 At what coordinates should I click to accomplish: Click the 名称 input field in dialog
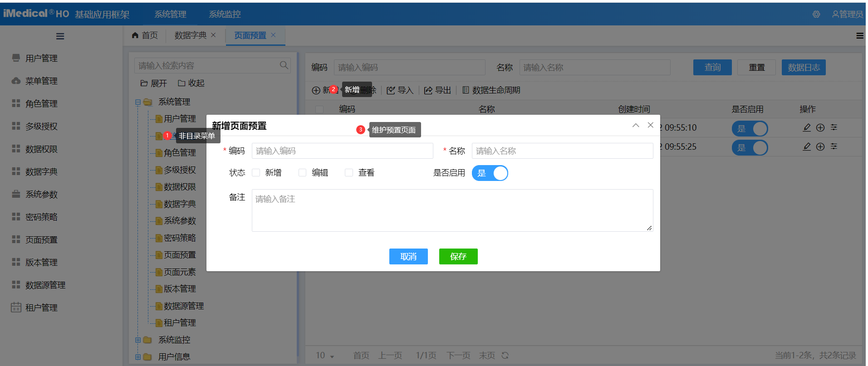click(x=563, y=151)
